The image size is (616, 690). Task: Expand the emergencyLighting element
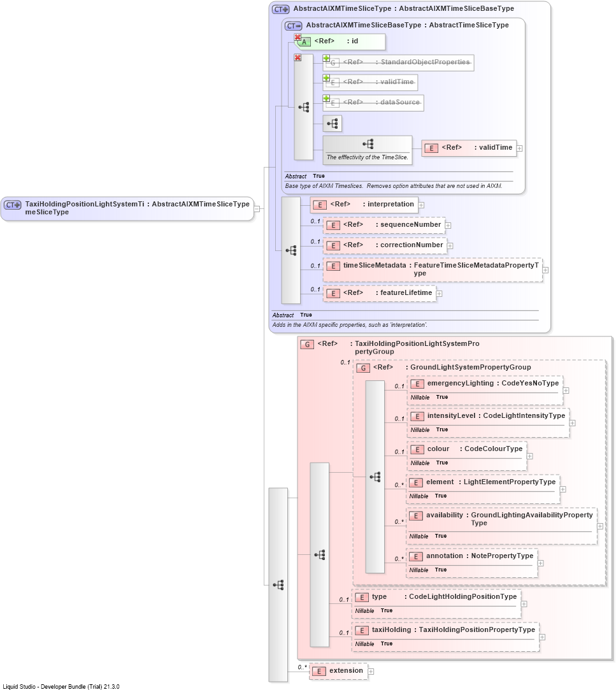click(566, 391)
